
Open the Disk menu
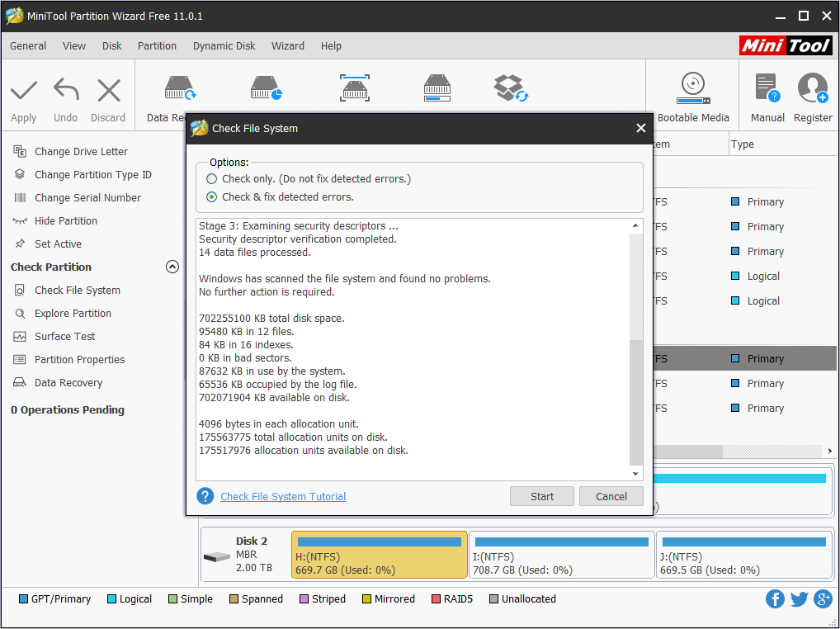click(112, 46)
